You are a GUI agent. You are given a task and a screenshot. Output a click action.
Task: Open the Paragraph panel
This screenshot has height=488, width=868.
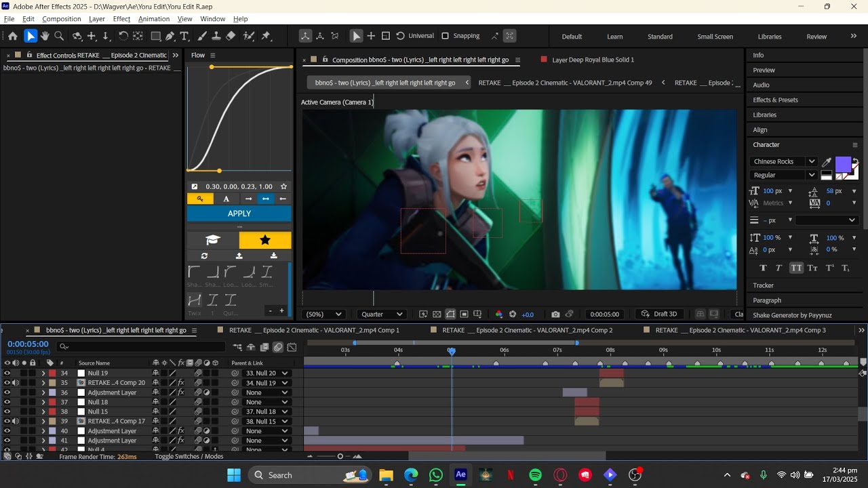[x=767, y=300]
